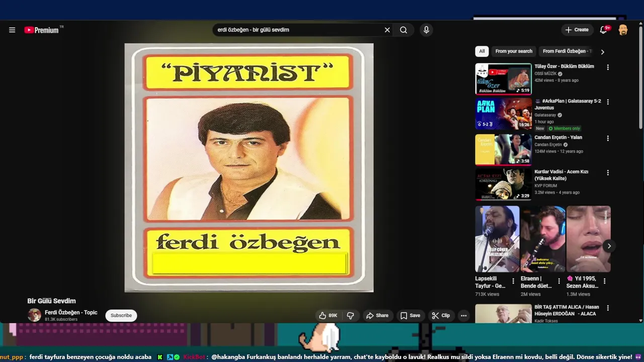Open the options menu for ArkaPlan Galatasaray video
This screenshot has width=644, height=362.
click(x=608, y=102)
